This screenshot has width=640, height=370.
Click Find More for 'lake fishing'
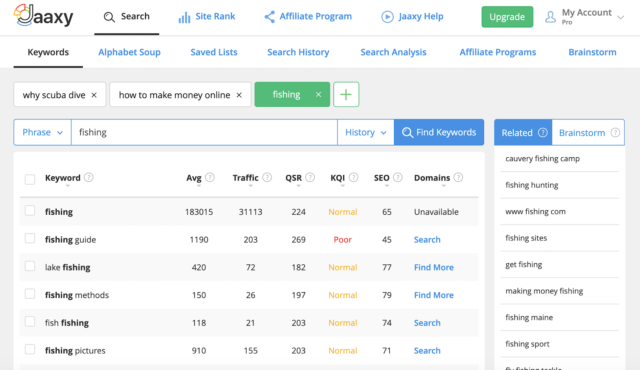pyautogui.click(x=434, y=267)
